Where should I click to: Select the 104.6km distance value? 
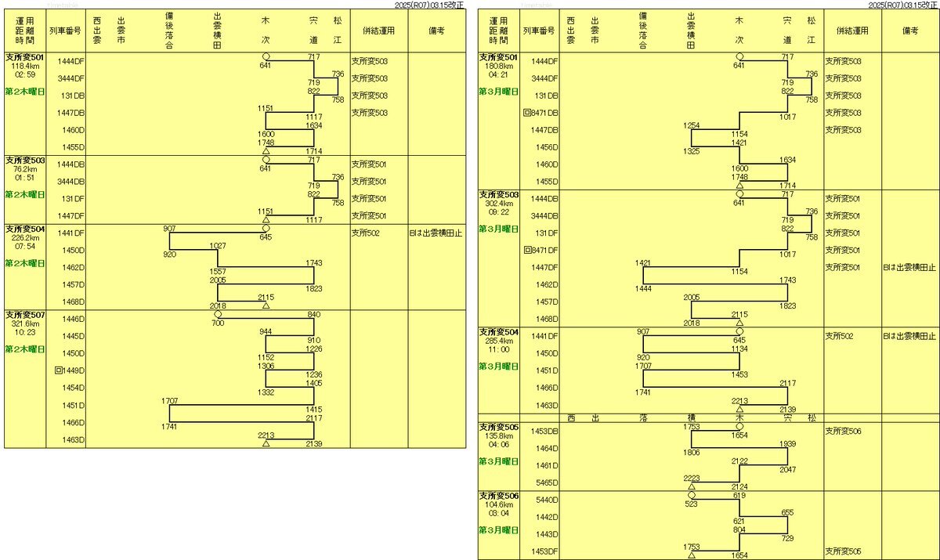click(500, 504)
